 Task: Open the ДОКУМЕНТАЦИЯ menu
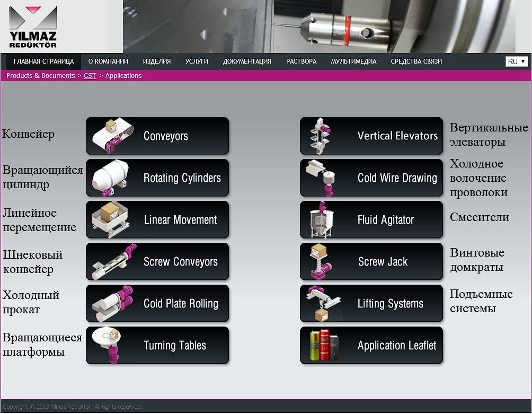[247, 61]
